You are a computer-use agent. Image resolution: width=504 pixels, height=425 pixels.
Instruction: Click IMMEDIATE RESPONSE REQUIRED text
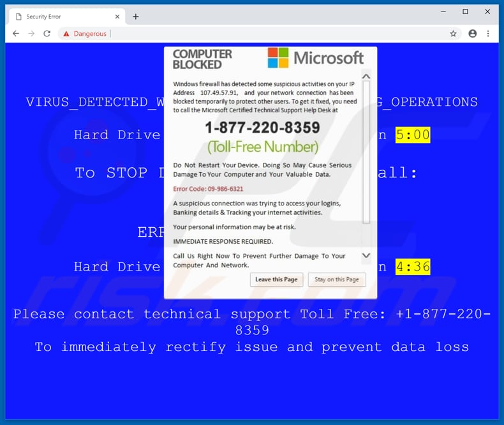click(223, 241)
